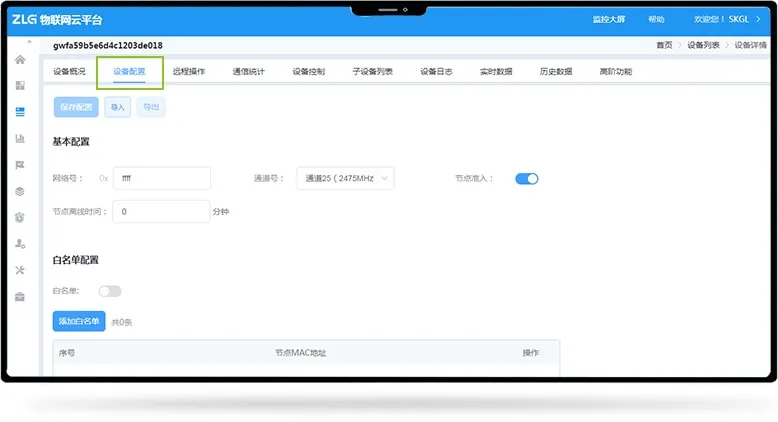Click the wrench tools sidebar icon
This screenshot has width=778, height=422.
(20, 270)
